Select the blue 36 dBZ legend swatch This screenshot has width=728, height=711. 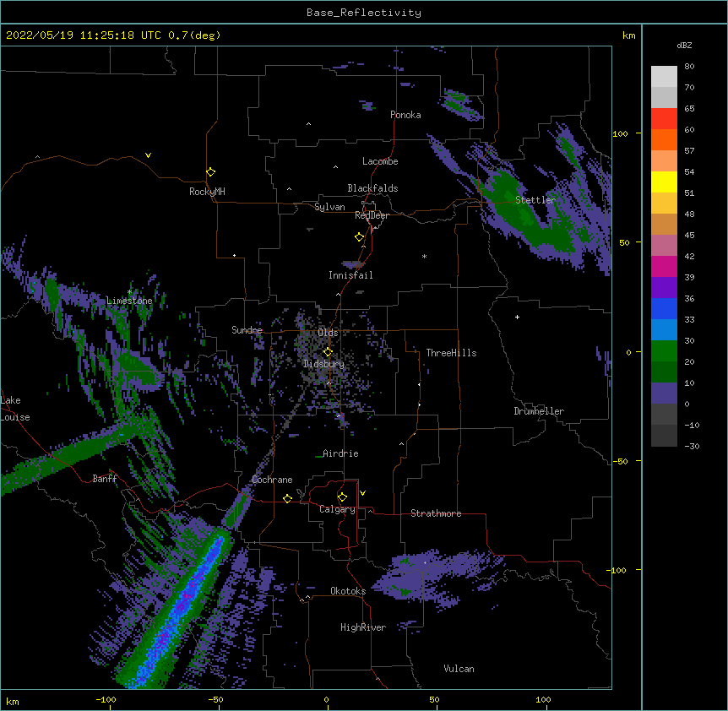click(664, 308)
